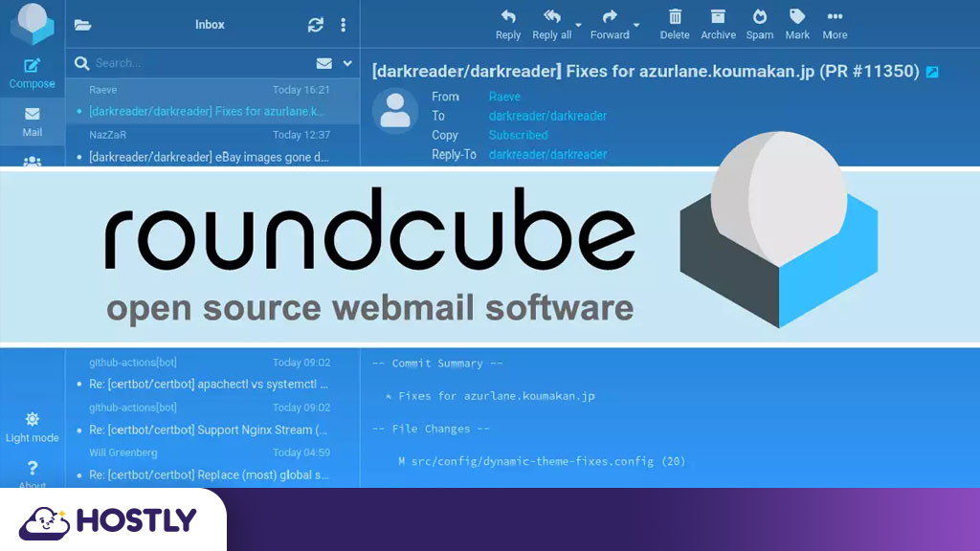
Task: Open the Mail section in sidebar
Action: click(x=33, y=121)
